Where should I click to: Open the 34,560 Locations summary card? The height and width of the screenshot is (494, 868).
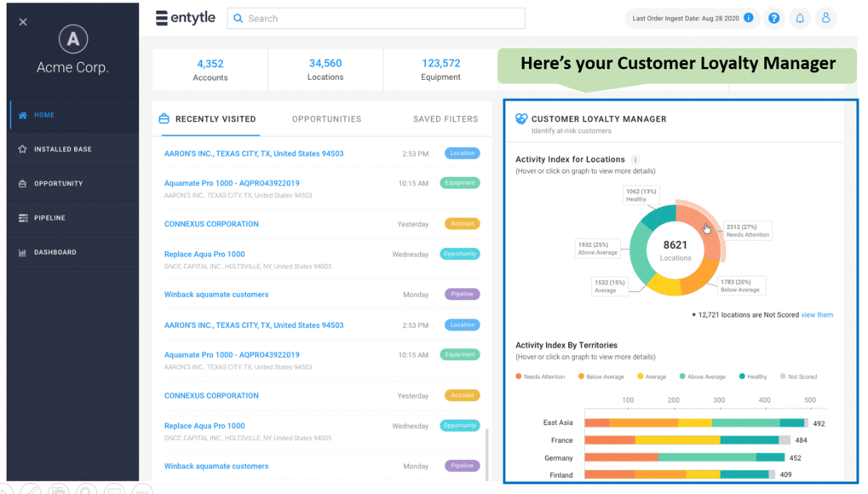[x=325, y=70]
